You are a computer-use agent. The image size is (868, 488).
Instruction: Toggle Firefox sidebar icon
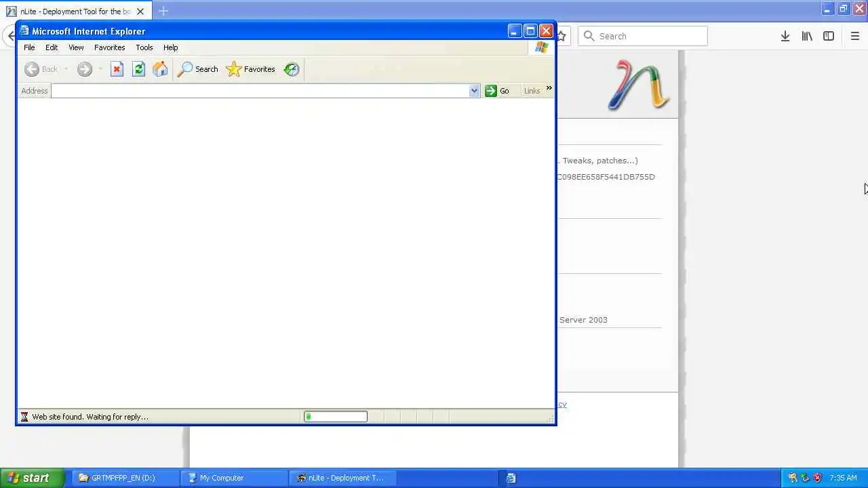(829, 36)
